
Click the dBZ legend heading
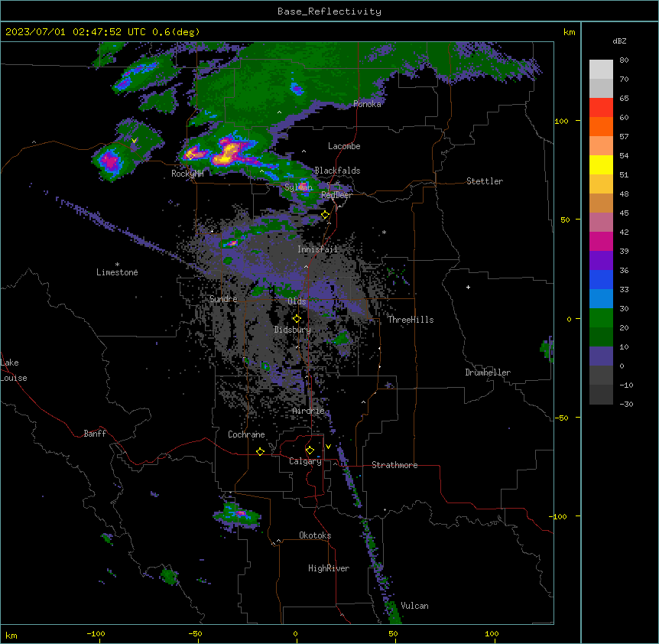(619, 41)
